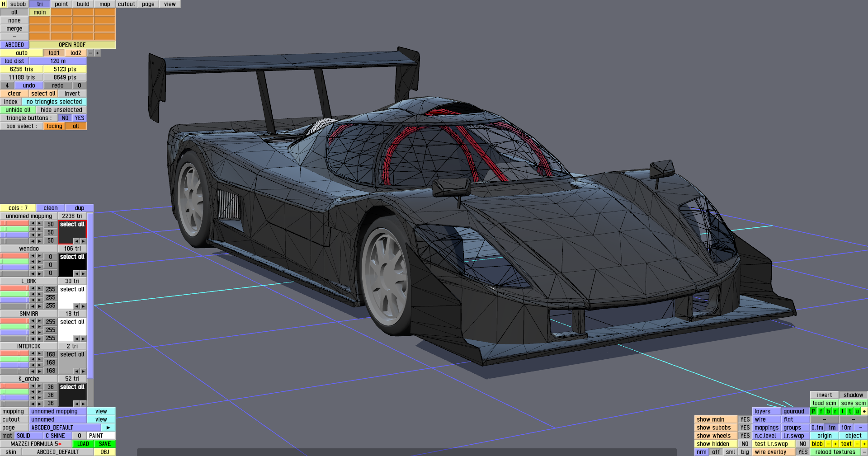Adjust the red slider of unnamed mapping
Viewport: 868px width, 456px height.
14,223
